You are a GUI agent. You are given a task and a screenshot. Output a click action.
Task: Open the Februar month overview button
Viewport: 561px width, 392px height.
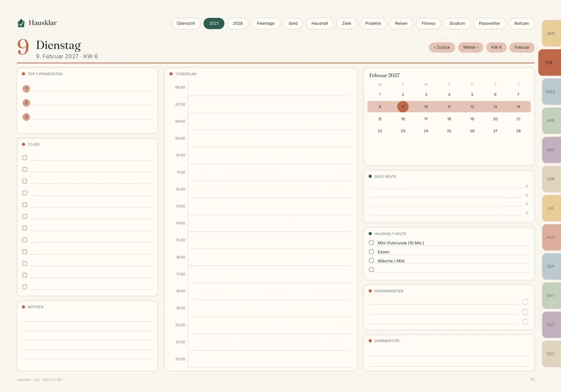pos(522,47)
